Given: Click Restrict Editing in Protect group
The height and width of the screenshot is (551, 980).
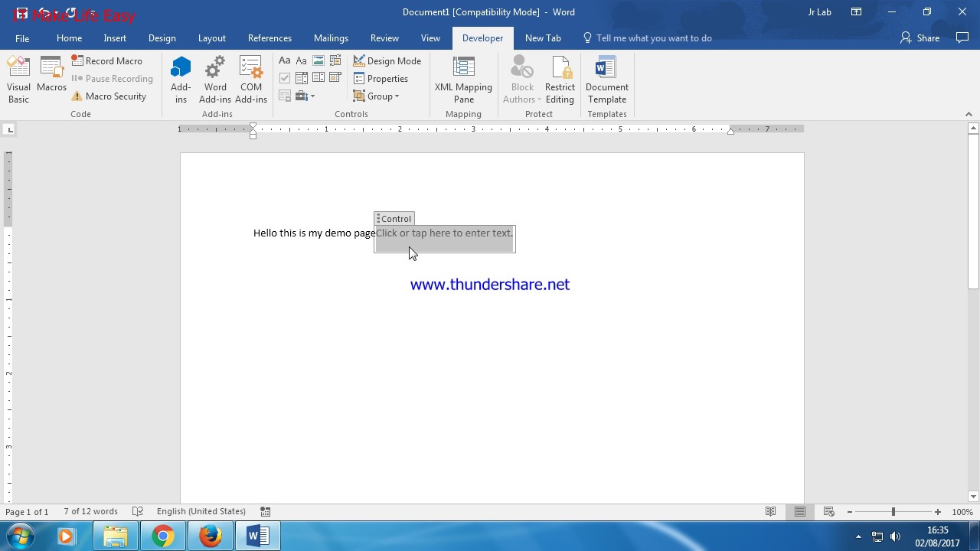Looking at the screenshot, I should (x=560, y=80).
